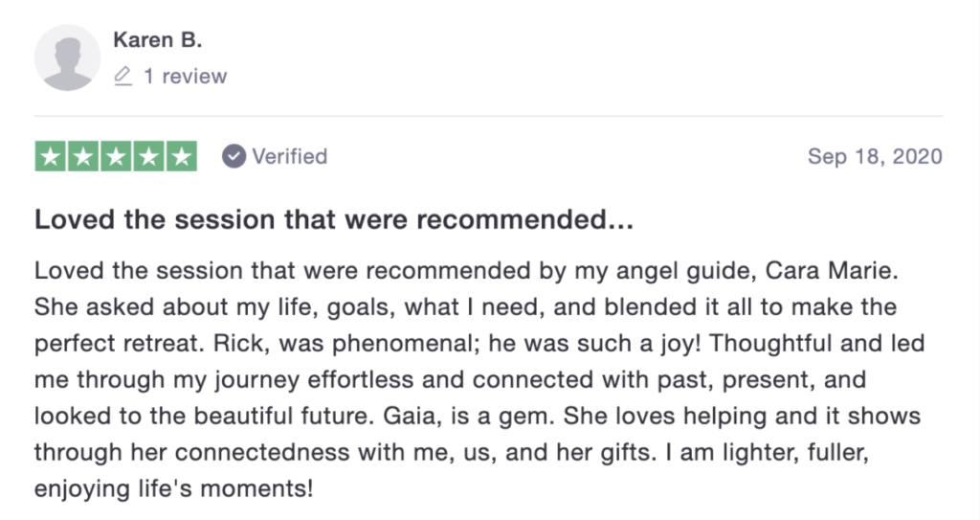
Task: Click the 'Verified' label text
Action: click(289, 156)
